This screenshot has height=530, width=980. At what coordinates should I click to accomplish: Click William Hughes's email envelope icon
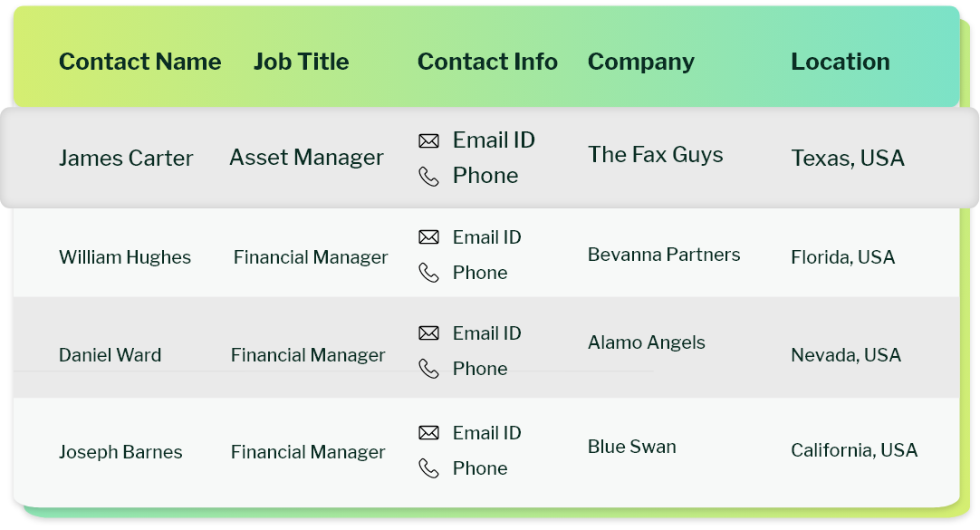point(428,237)
